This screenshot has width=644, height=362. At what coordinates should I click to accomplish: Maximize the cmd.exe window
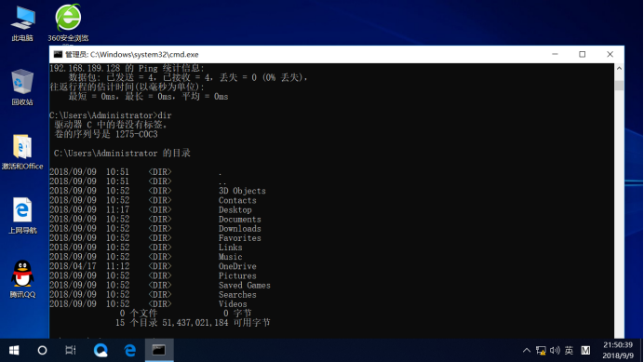[582, 54]
